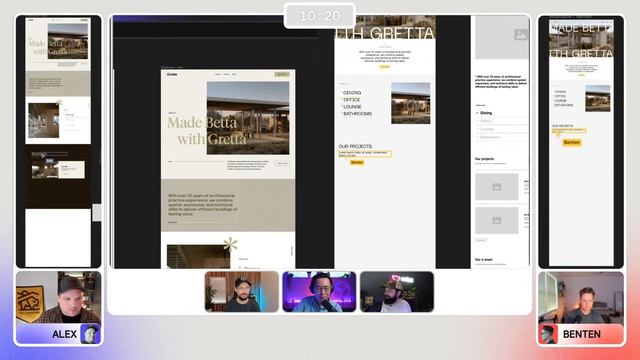This screenshot has width=640, height=360.
Task: Click the yellow Benten cursor label in Benten's preview
Action: tap(571, 142)
